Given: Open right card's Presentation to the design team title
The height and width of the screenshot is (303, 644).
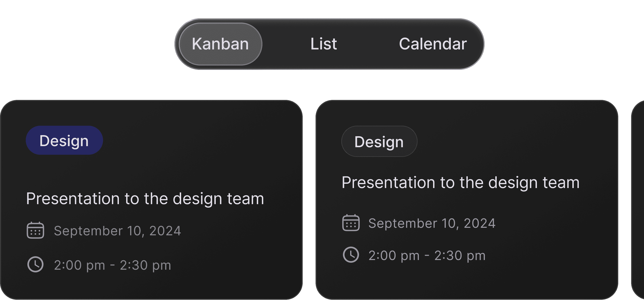Looking at the screenshot, I should [461, 183].
